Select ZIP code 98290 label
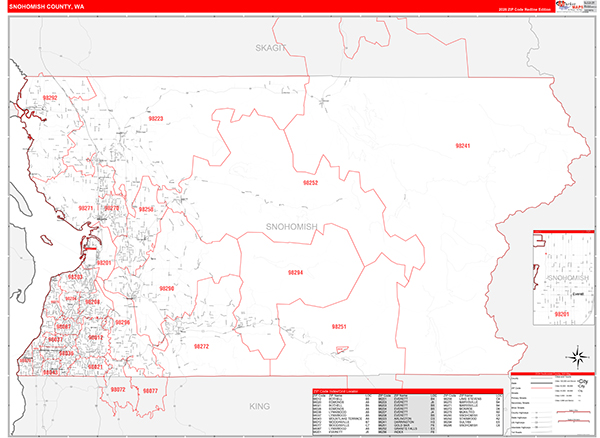This screenshot has width=600, height=438. point(167,288)
